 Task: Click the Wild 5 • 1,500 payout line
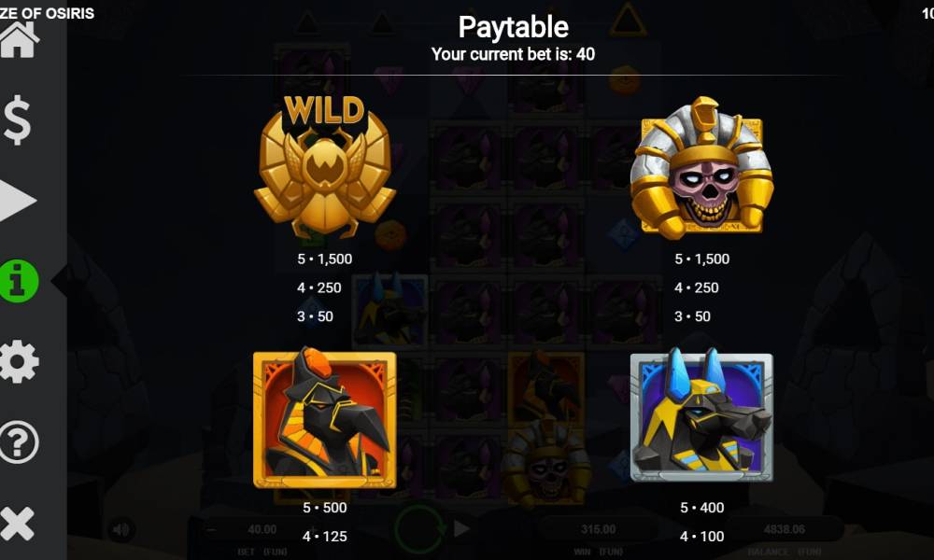325,259
